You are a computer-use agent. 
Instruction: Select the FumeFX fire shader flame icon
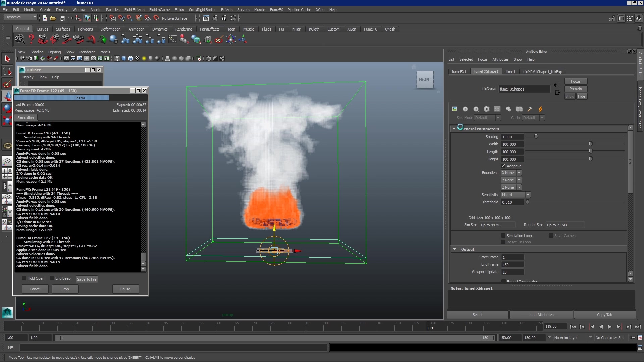pyautogui.click(x=541, y=109)
